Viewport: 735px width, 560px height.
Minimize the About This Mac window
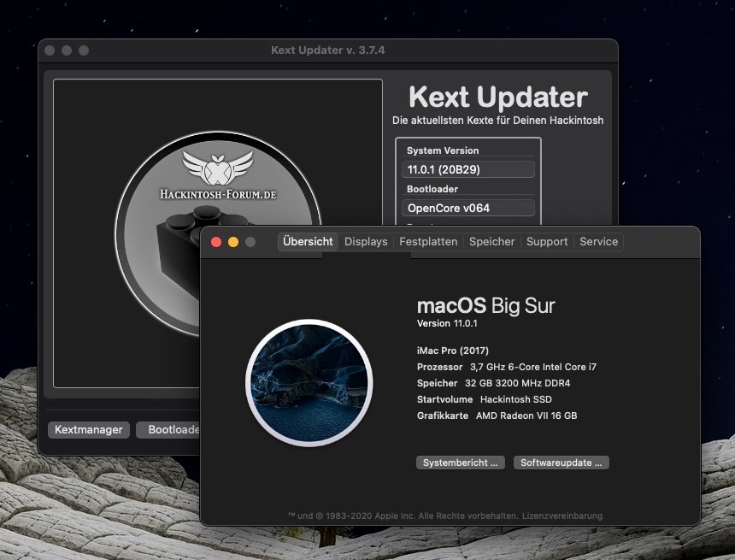click(233, 242)
